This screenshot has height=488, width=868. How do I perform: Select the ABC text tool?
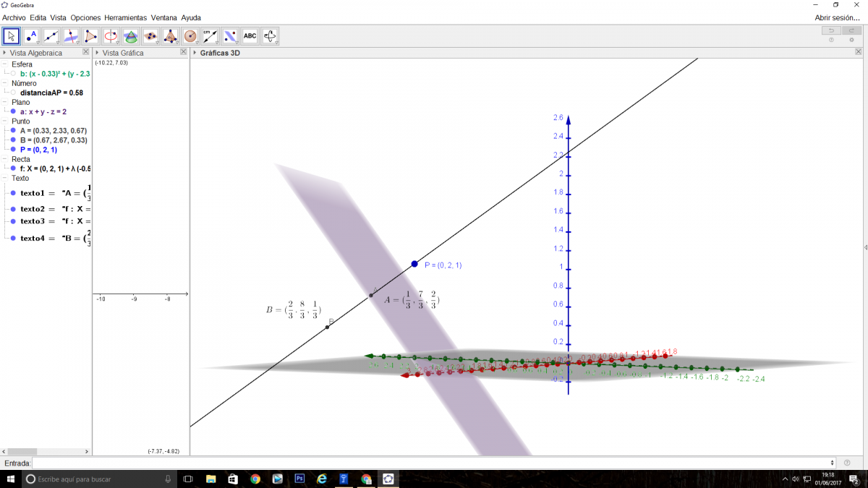pyautogui.click(x=250, y=35)
